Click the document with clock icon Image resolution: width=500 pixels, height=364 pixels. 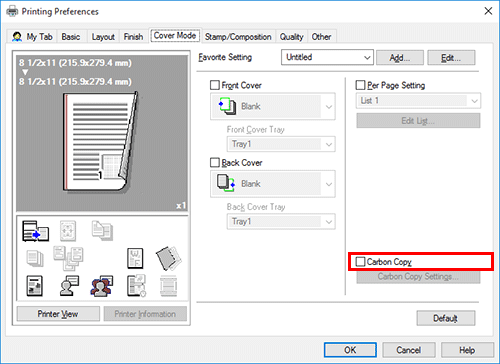point(136,286)
